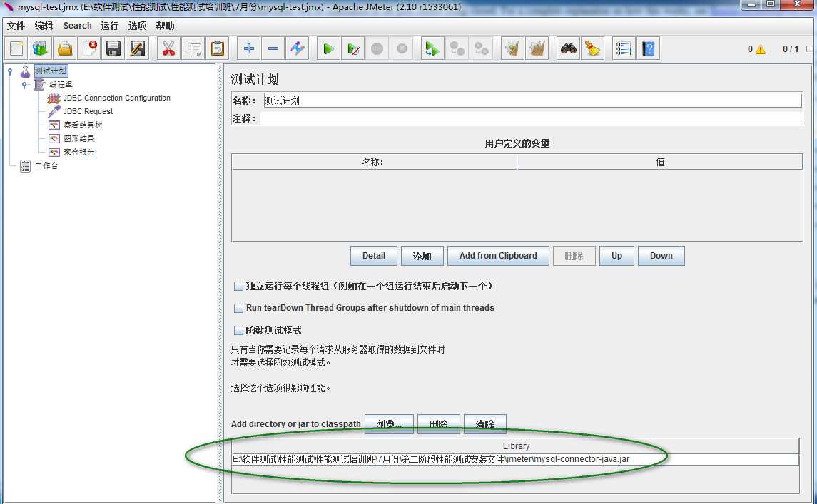Save the test plan with floppy icon
817x504 pixels.
point(113,49)
